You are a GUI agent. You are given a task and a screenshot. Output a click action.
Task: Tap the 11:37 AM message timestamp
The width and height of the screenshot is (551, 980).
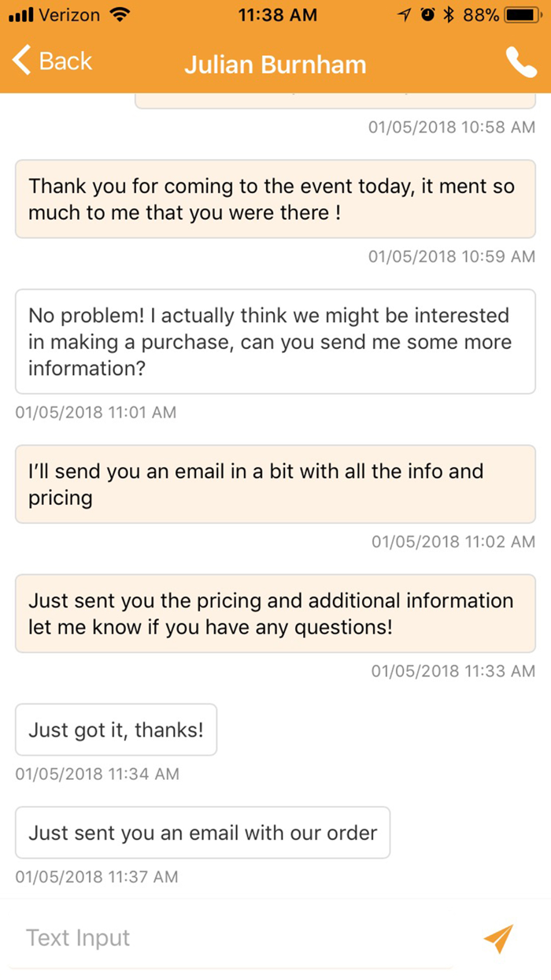97,876
